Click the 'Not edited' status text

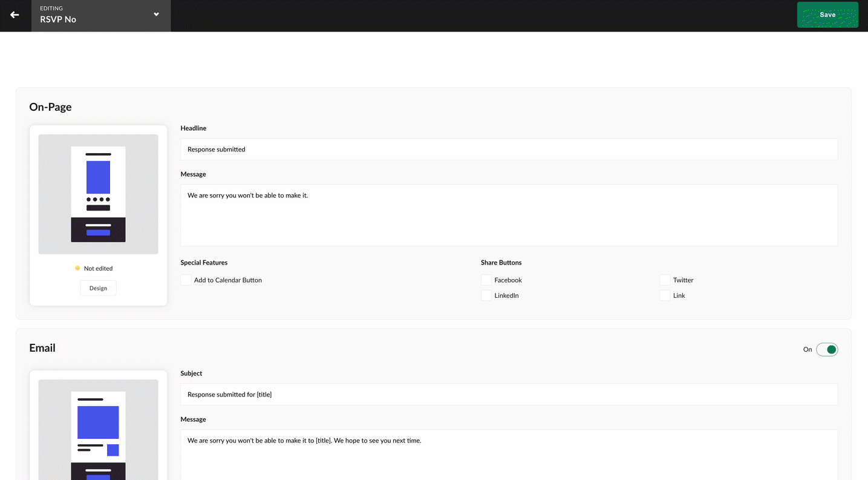pos(98,268)
